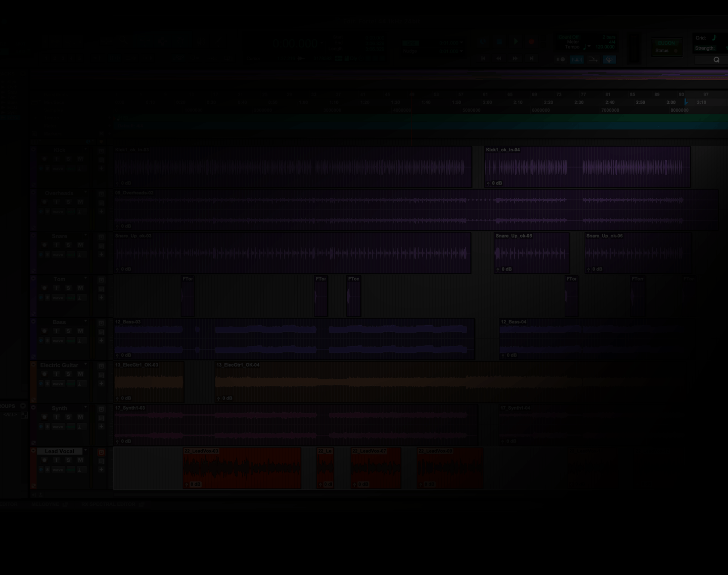
Task: Click the Grid note value icon
Action: pos(714,37)
